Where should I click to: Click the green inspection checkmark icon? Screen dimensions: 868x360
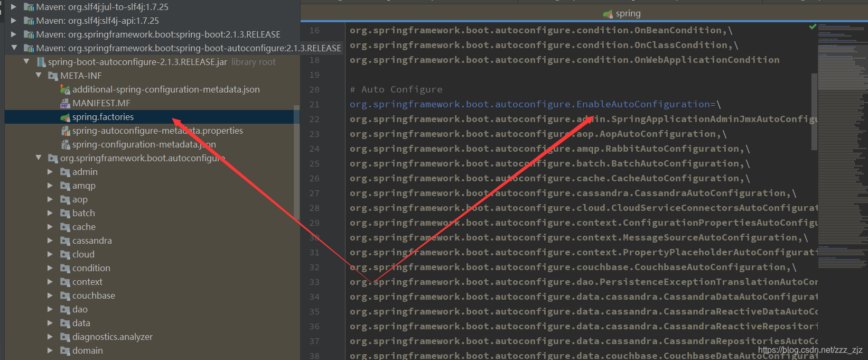coord(813,26)
